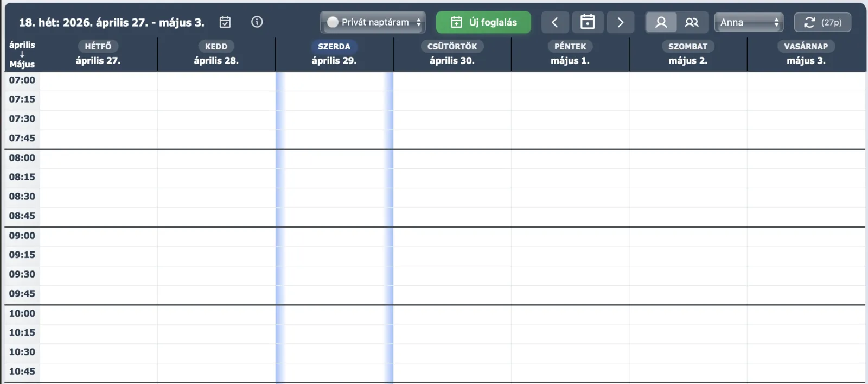Click the 10:15 time label

(x=22, y=332)
